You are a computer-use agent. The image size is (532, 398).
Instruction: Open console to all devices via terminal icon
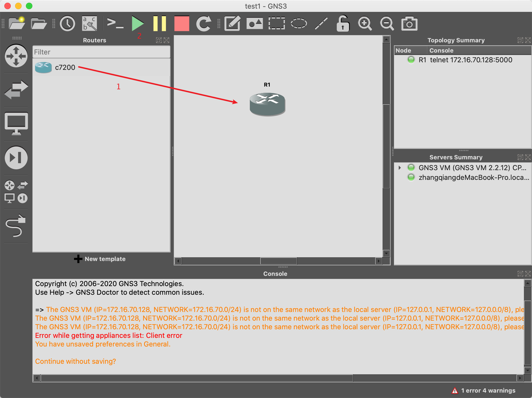(x=115, y=24)
